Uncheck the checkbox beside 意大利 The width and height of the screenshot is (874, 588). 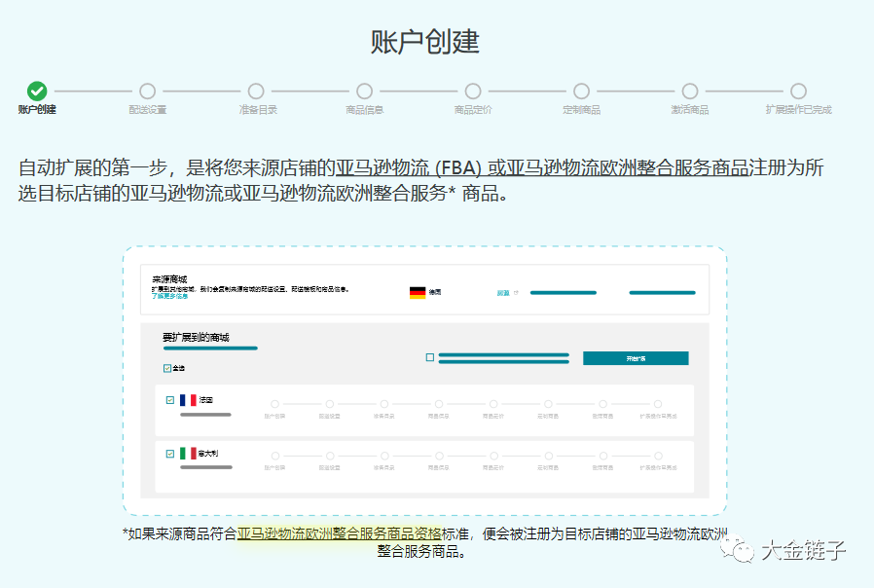(169, 453)
